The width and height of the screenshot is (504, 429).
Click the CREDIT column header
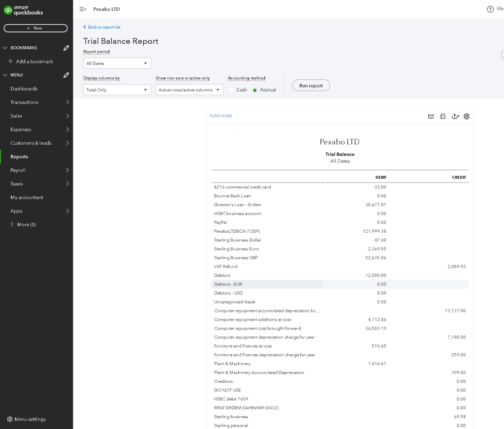(x=459, y=178)
